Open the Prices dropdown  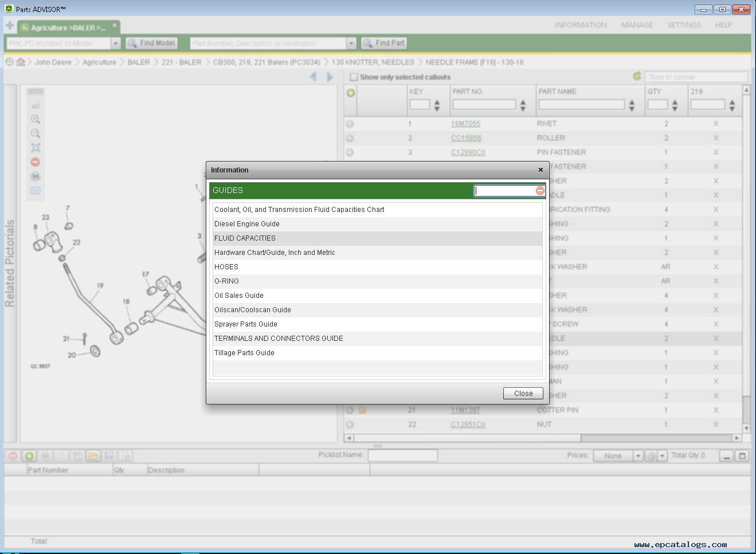coord(637,455)
